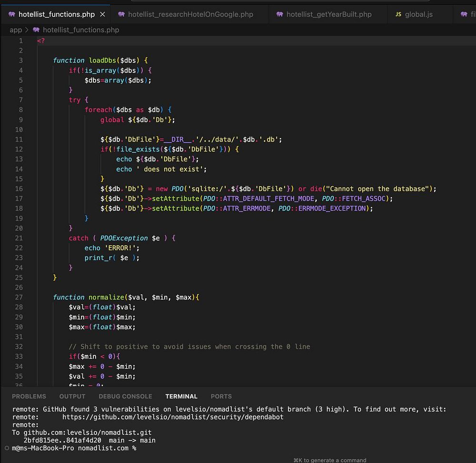The height and width of the screenshot is (463, 476).
Task: Open the app folder breadcrumb
Action: click(x=16, y=30)
